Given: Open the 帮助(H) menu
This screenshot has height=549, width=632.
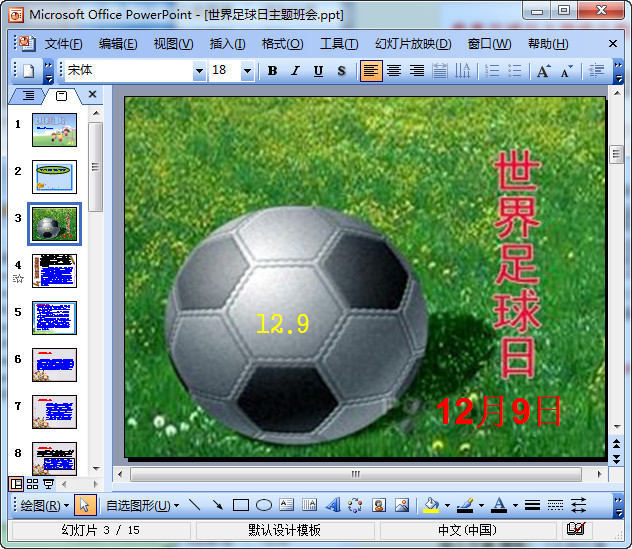Looking at the screenshot, I should [548, 44].
